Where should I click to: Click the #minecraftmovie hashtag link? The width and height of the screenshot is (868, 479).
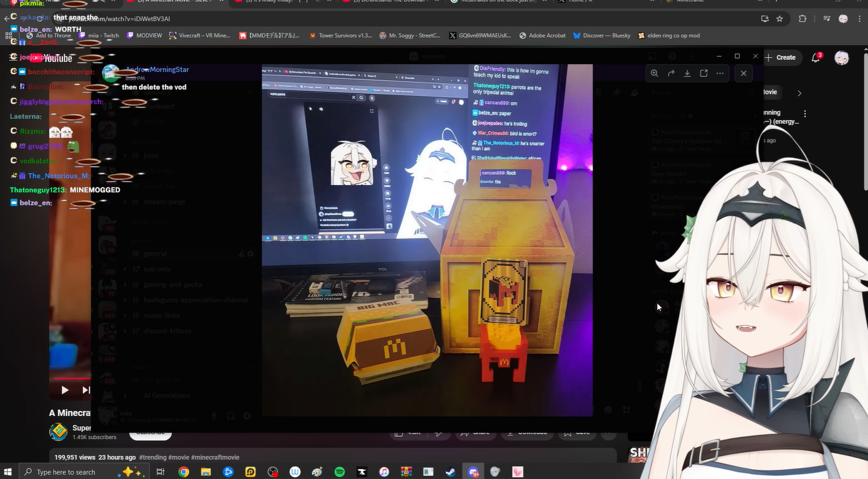coord(215,457)
